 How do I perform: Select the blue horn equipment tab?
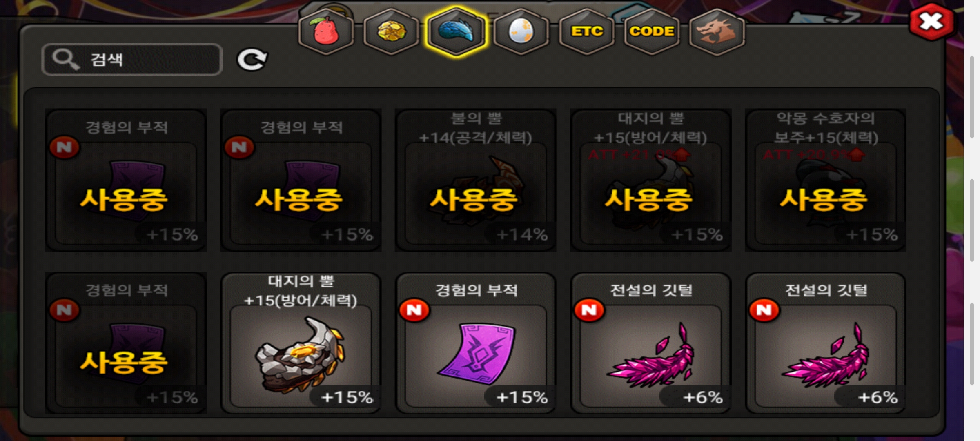(x=456, y=31)
